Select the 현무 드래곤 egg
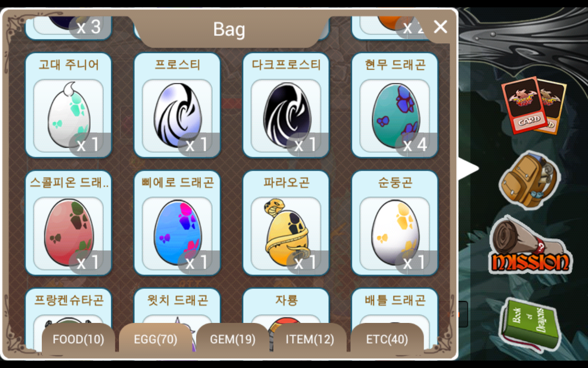The height and width of the screenshot is (368, 588). (x=395, y=105)
